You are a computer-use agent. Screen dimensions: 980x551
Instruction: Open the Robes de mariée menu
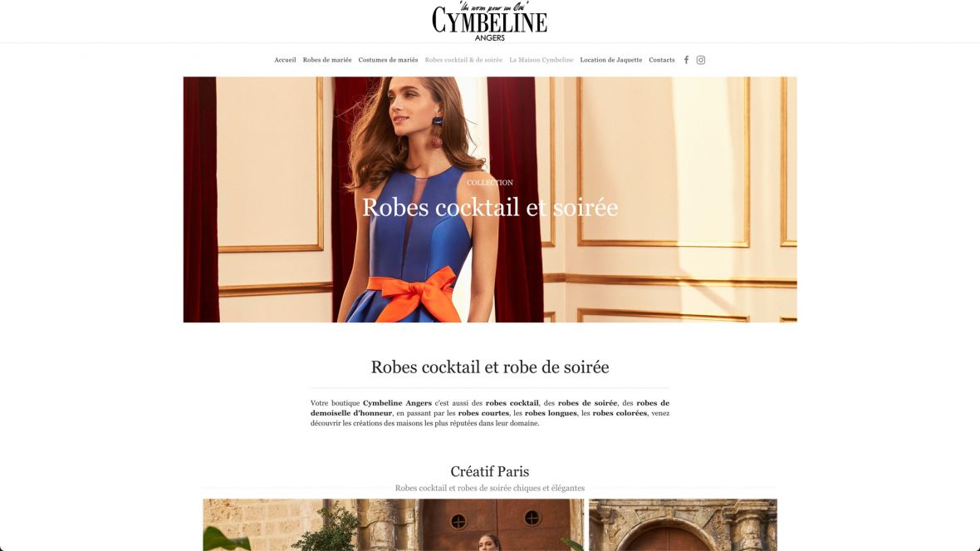(327, 60)
